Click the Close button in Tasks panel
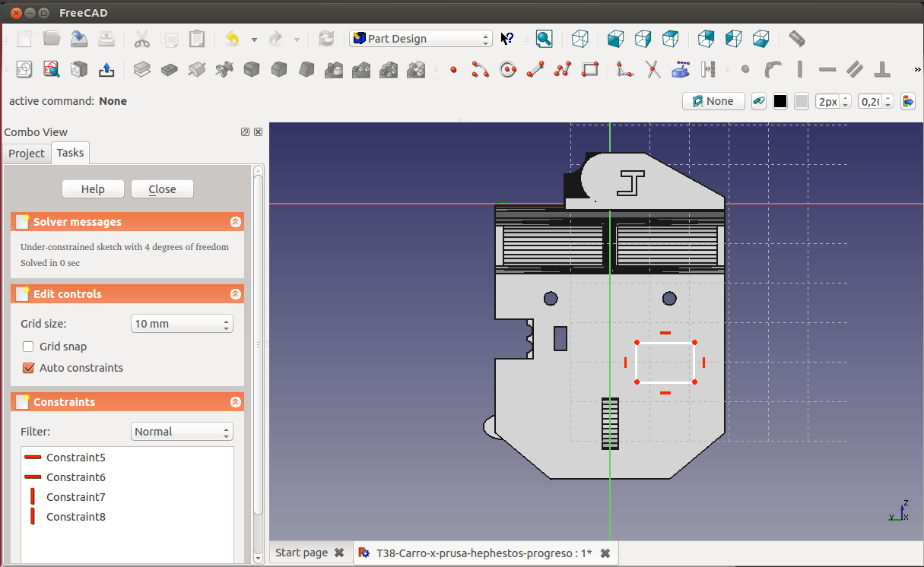 coord(162,189)
